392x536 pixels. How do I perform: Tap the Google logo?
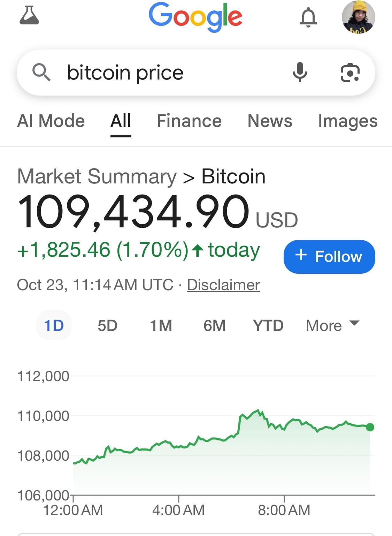195,16
